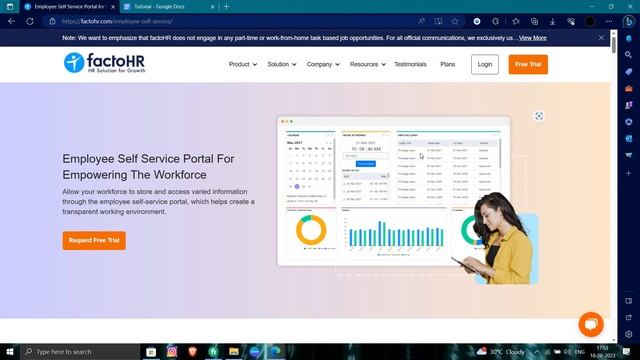Open the sidebar settings gear icon
The image size is (640, 360).
[629, 334]
